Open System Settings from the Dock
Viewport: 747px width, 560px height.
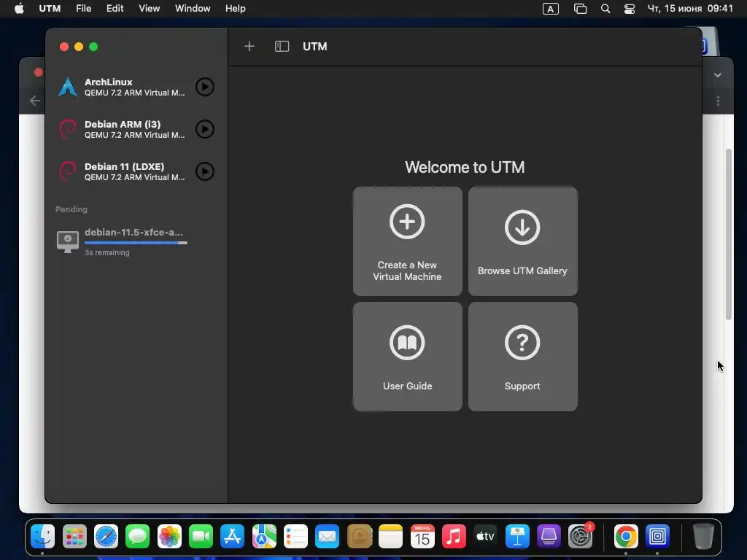click(x=581, y=537)
